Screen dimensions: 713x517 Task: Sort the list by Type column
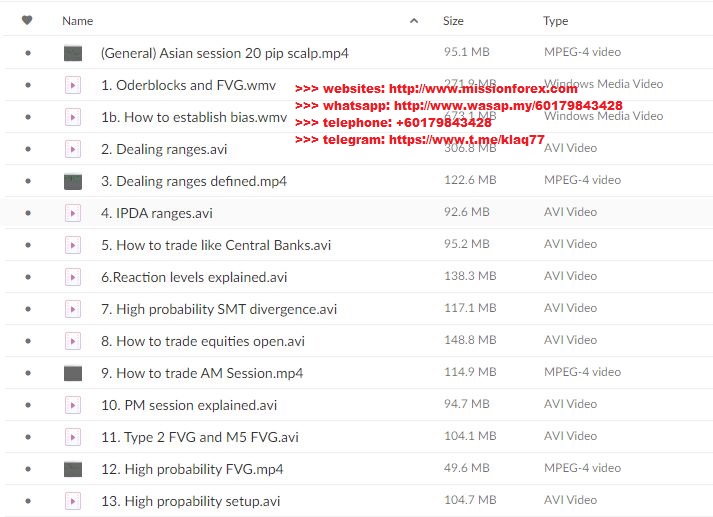(x=555, y=21)
